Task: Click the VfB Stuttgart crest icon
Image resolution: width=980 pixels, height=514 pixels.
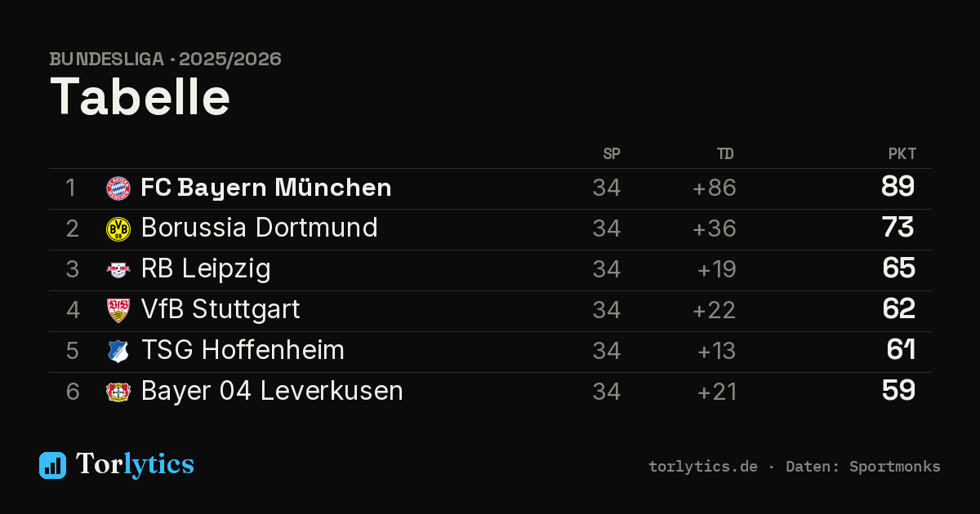Action: 118,311
